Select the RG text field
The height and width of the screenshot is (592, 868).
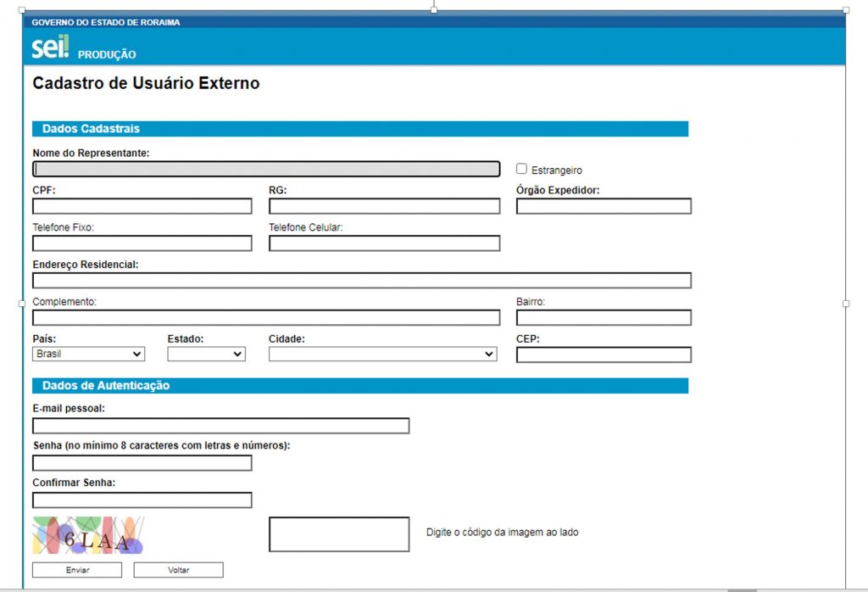click(384, 206)
